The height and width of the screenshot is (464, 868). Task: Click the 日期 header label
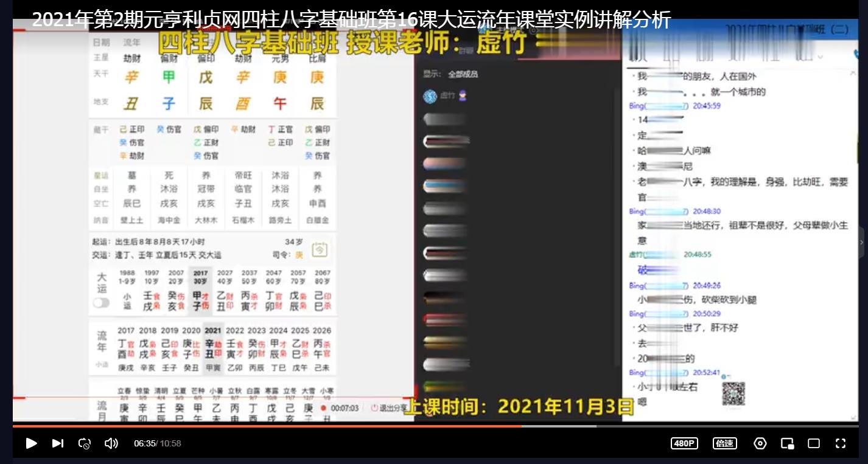tap(101, 43)
